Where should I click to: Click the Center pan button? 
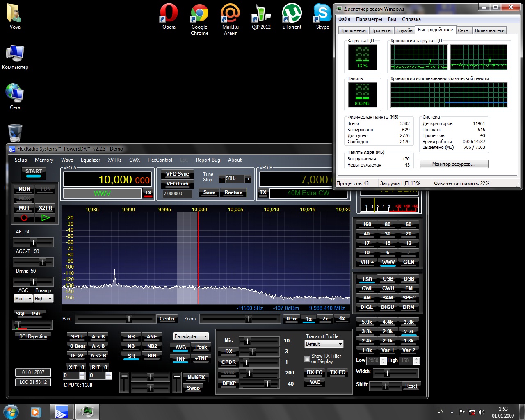click(167, 319)
